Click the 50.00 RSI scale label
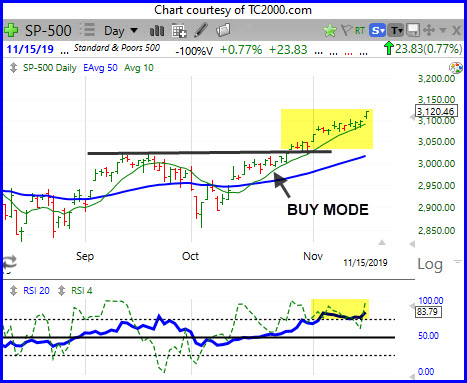The height and width of the screenshot is (383, 467). 428,336
